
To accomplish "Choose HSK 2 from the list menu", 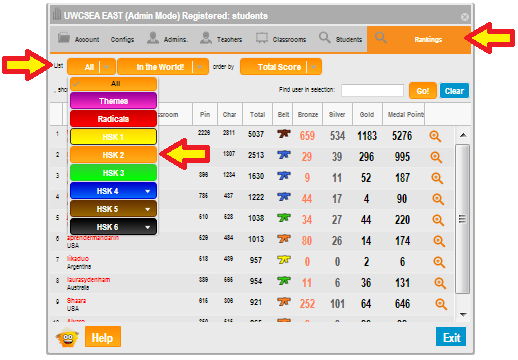I will pyautogui.click(x=113, y=155).
